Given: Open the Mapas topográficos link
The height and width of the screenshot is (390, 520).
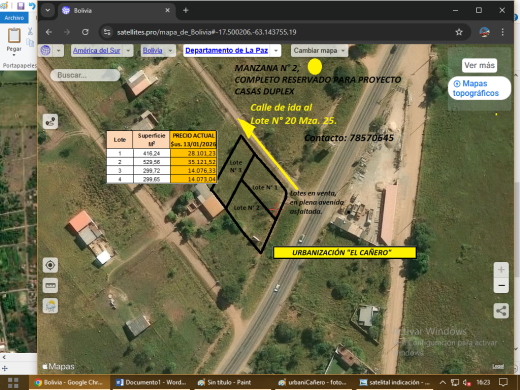Looking at the screenshot, I should [x=479, y=88].
